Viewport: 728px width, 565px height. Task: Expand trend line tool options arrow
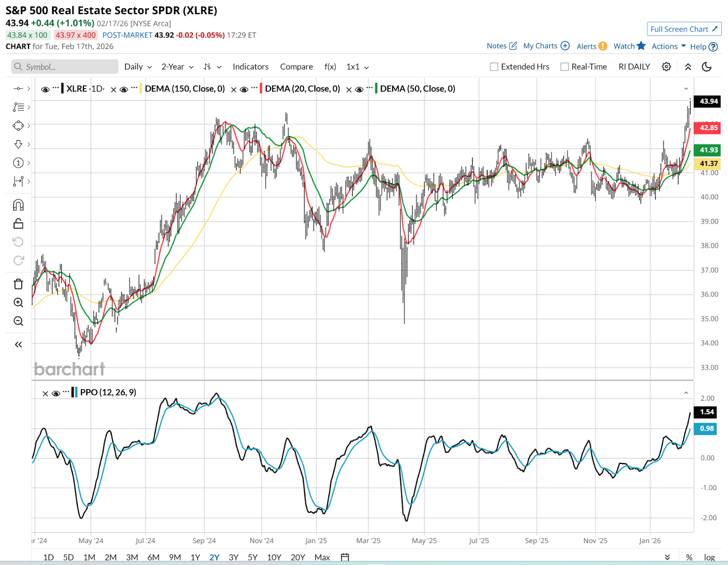tap(29, 88)
